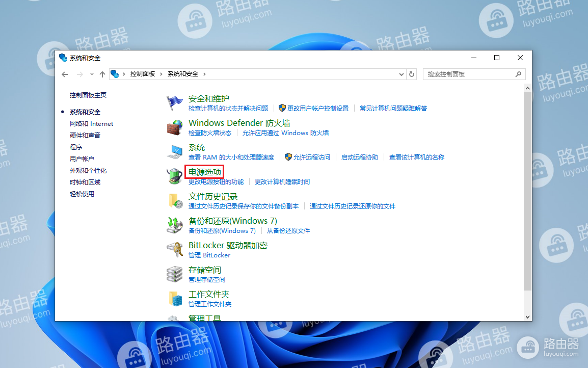Click the search magnifier icon
The height and width of the screenshot is (368, 588).
tap(518, 74)
